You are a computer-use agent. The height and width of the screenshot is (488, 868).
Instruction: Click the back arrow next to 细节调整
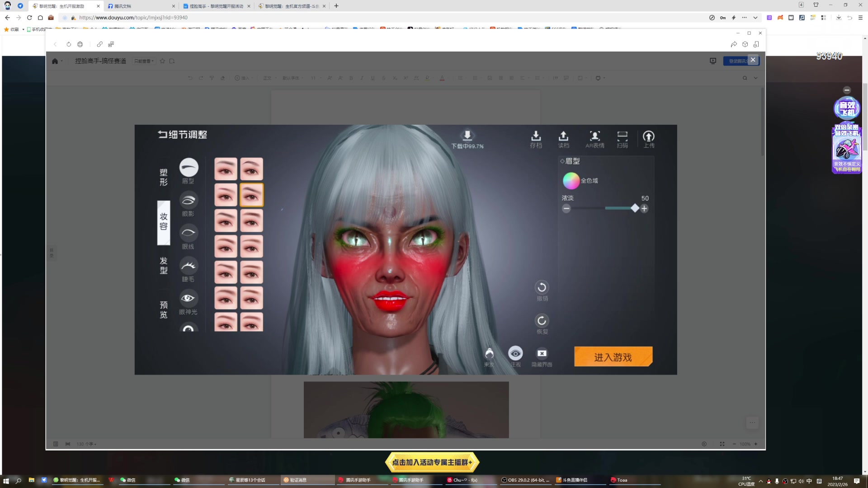tap(162, 135)
